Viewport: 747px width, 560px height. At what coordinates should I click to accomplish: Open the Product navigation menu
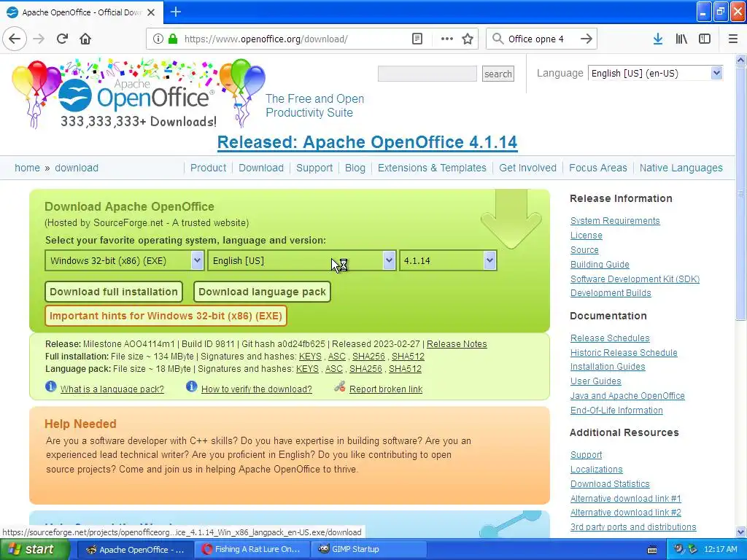[208, 168]
